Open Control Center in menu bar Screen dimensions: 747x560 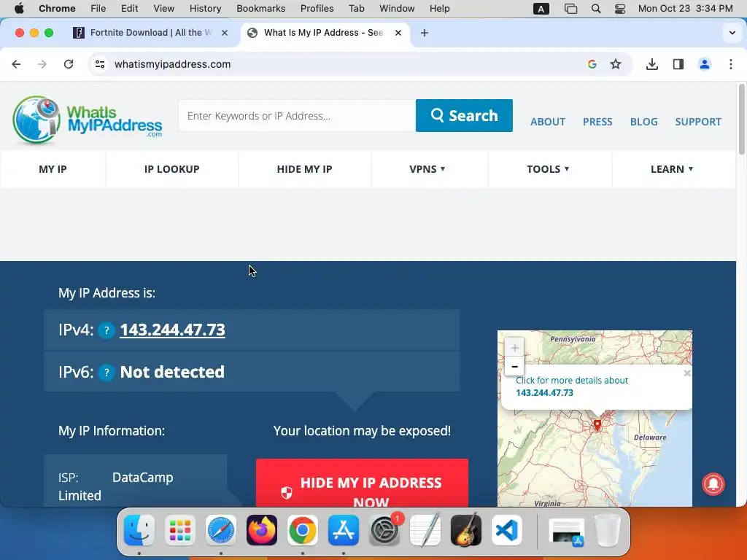point(620,9)
